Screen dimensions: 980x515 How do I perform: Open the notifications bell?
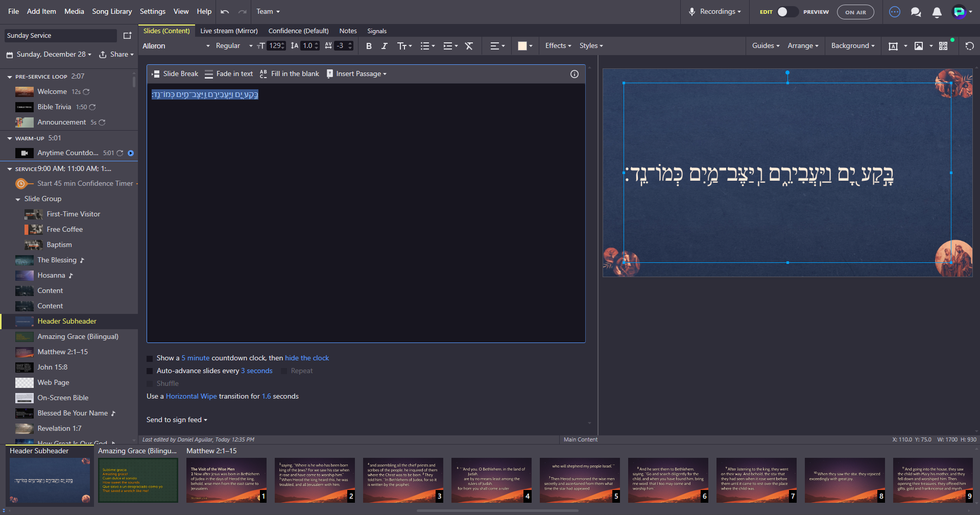pos(937,12)
